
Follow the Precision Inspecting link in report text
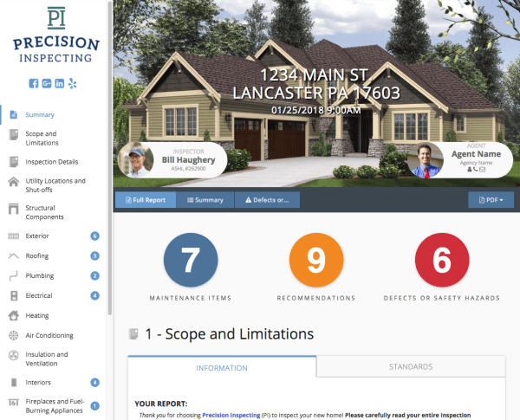[x=231, y=415]
